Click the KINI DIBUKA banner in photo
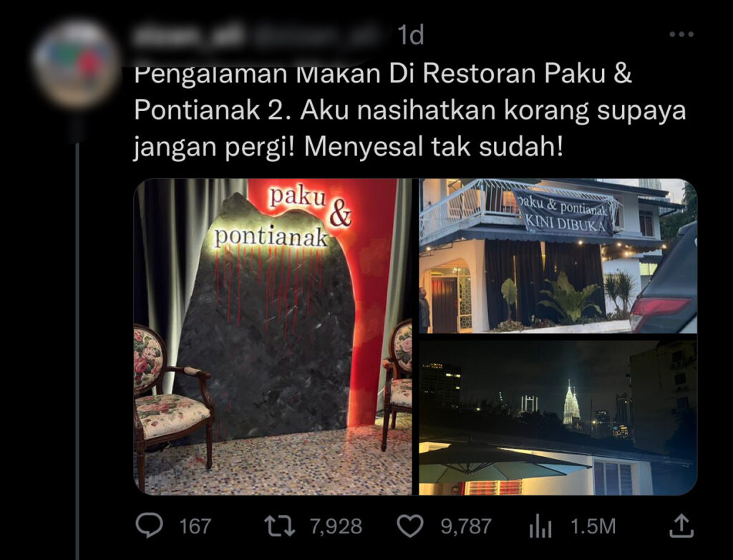 [567, 213]
